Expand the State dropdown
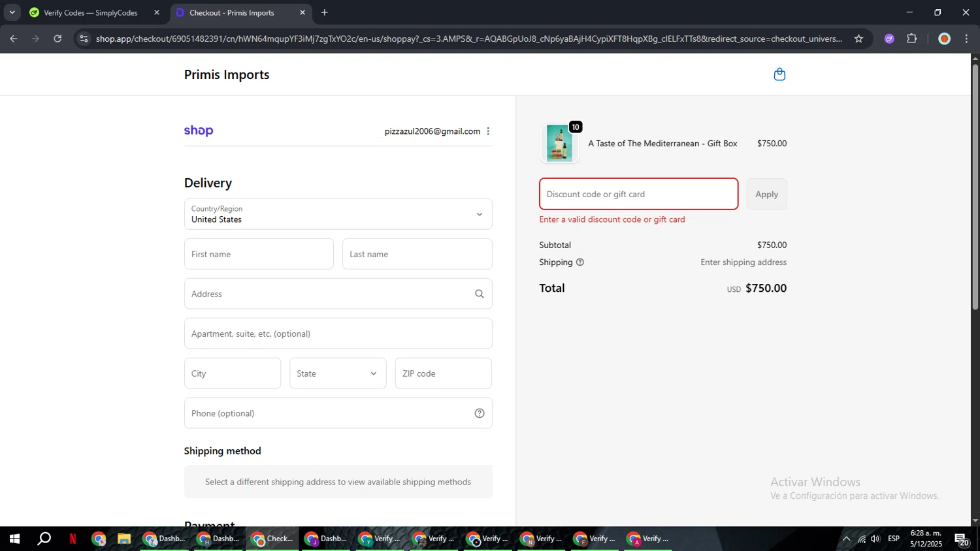 click(338, 373)
